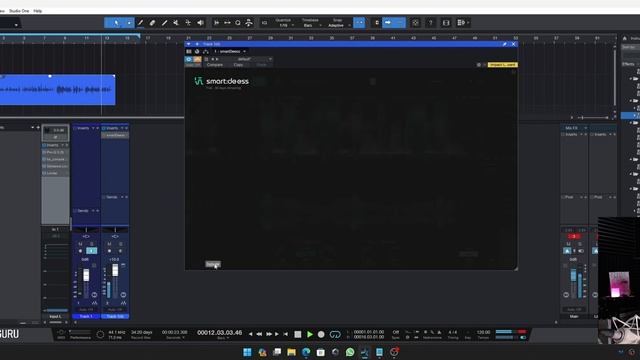
Task: Toggle the Snap button in toolbar
Action: 359,23
